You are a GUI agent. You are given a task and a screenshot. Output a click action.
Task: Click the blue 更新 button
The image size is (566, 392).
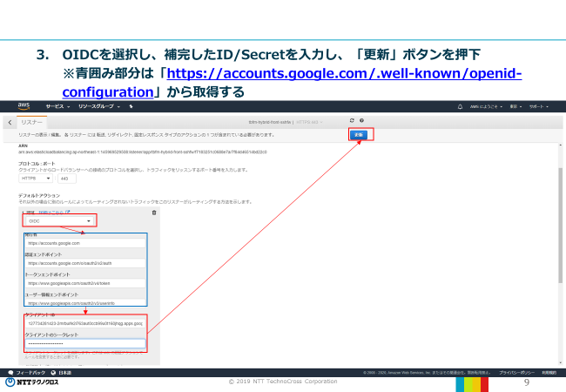[x=359, y=135]
